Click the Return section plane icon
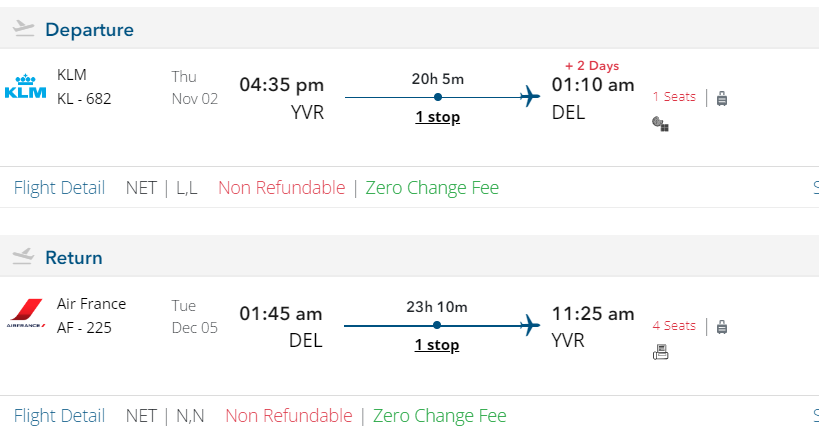The height and width of the screenshot is (427, 819). (x=23, y=257)
